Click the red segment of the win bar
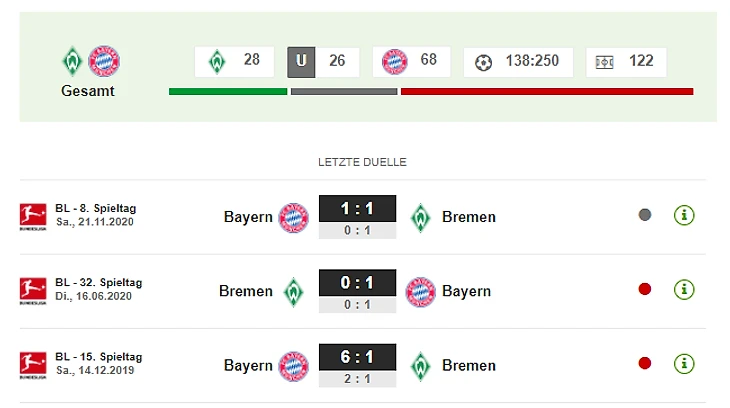Viewport: 730px width, 408px height. click(546, 92)
